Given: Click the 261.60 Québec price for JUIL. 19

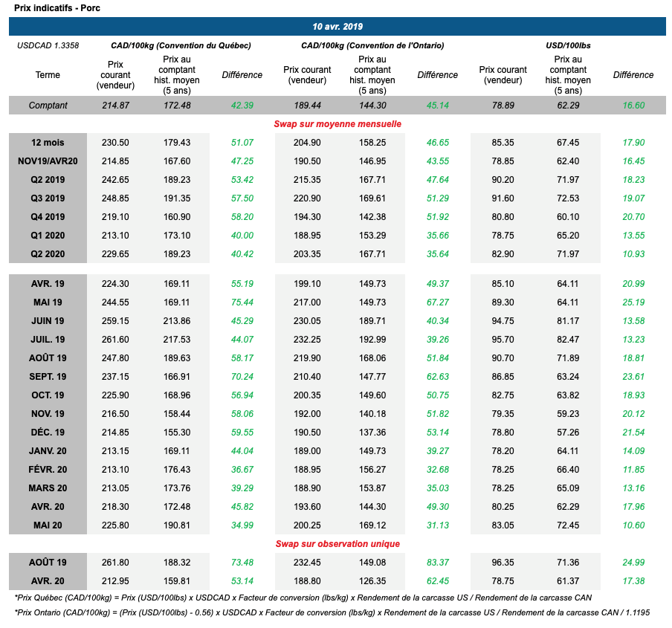Looking at the screenshot, I should (x=114, y=340).
